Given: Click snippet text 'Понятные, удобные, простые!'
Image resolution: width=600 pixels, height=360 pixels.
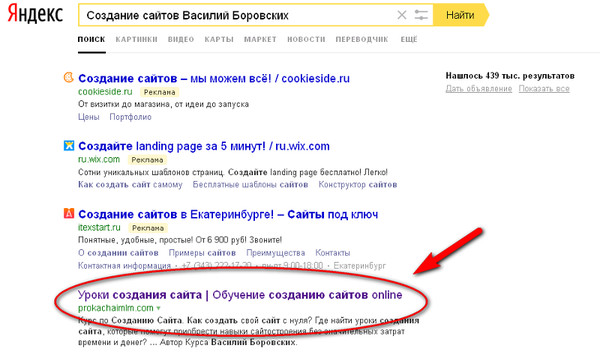Looking at the screenshot, I should (x=135, y=240).
